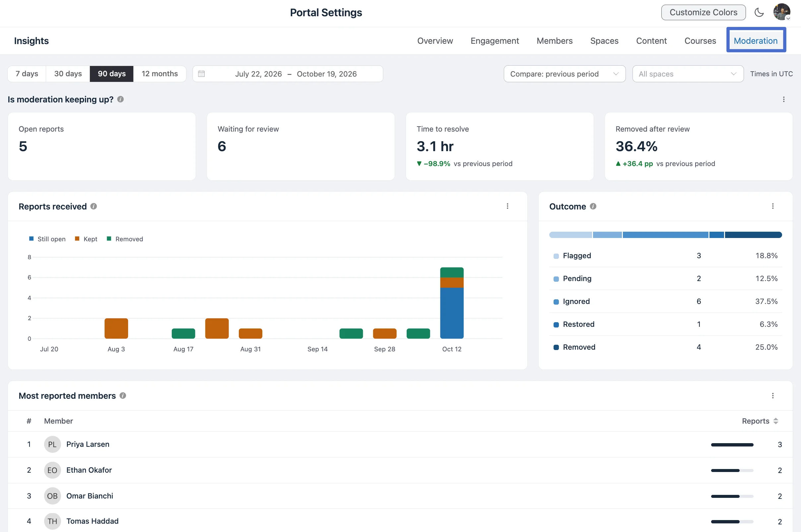Switch to the Overview tab
The image size is (801, 532).
point(435,41)
